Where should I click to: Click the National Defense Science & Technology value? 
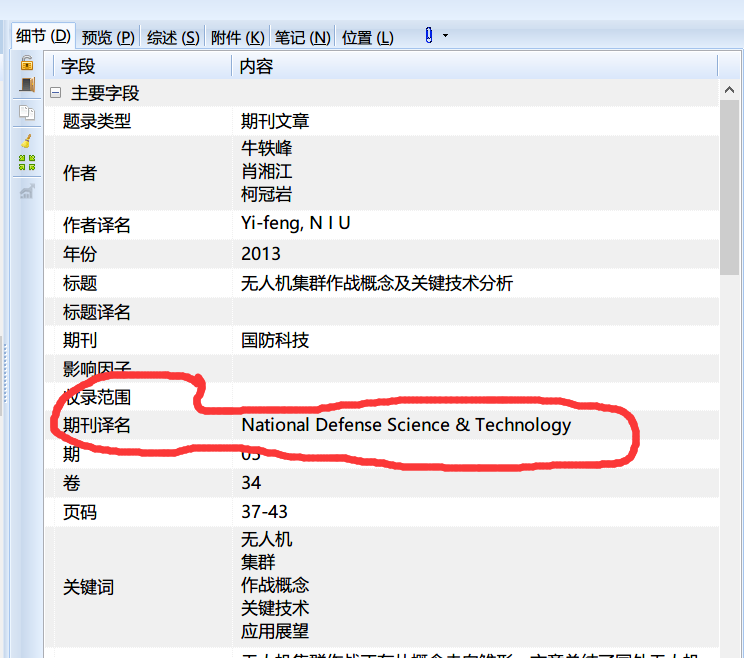tap(406, 425)
